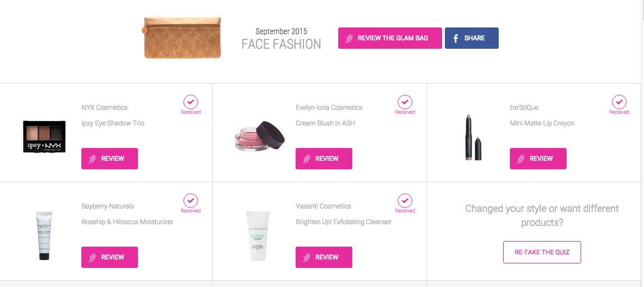The height and width of the screenshot is (287, 644).
Task: Review the Cream Blush in ASH
Action: tap(324, 159)
